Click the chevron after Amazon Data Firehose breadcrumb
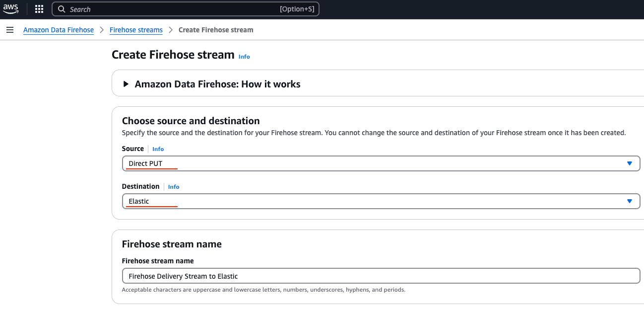Viewport: 644px width, 311px height. click(x=102, y=30)
